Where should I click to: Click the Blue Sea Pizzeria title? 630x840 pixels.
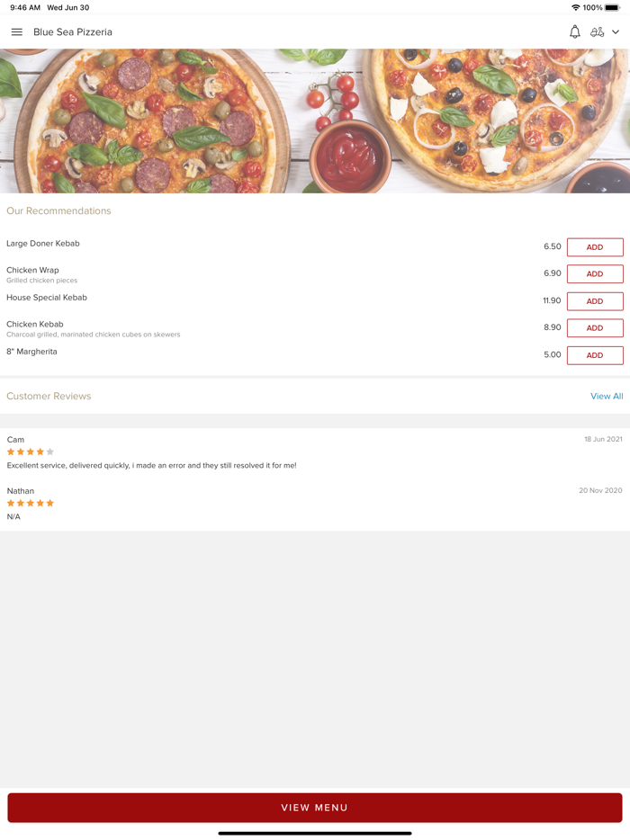(x=72, y=31)
